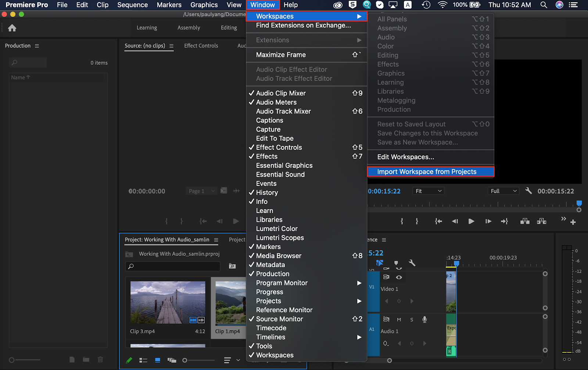Image resolution: width=588 pixels, height=370 pixels.
Task: Open the Source monitor panel menu icon
Action: pyautogui.click(x=172, y=46)
